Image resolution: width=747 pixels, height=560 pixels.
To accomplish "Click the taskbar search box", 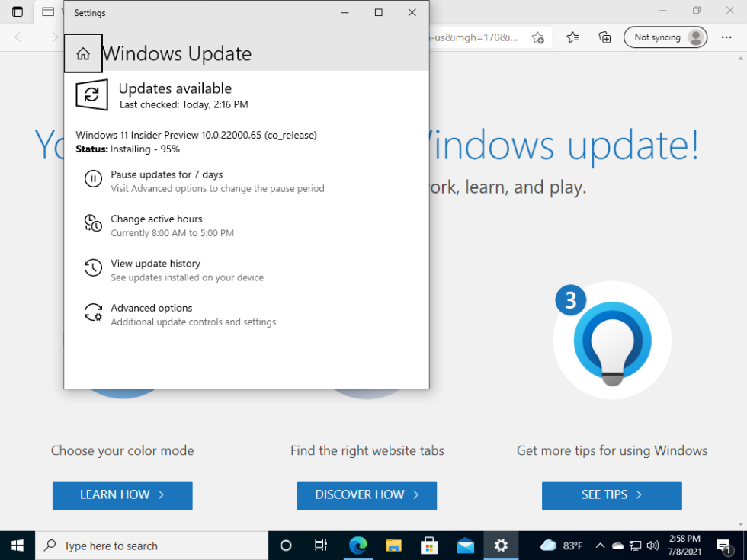I will tap(152, 546).
